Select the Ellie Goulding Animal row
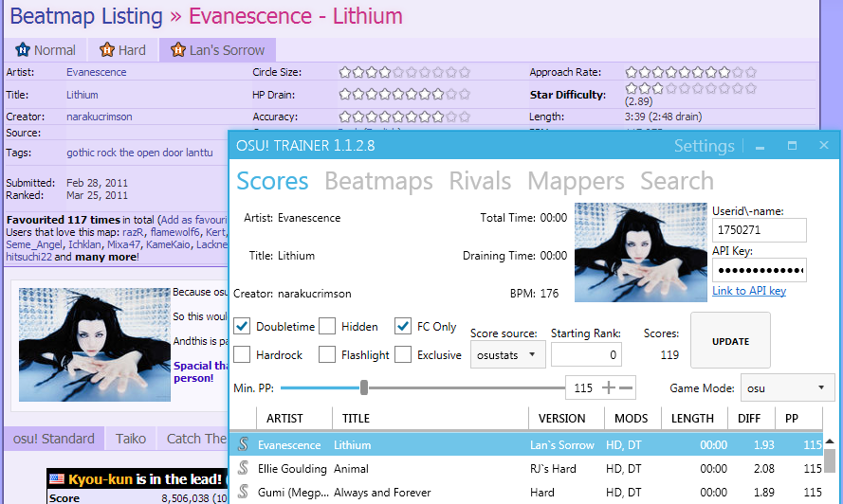The width and height of the screenshot is (843, 504). click(527, 468)
